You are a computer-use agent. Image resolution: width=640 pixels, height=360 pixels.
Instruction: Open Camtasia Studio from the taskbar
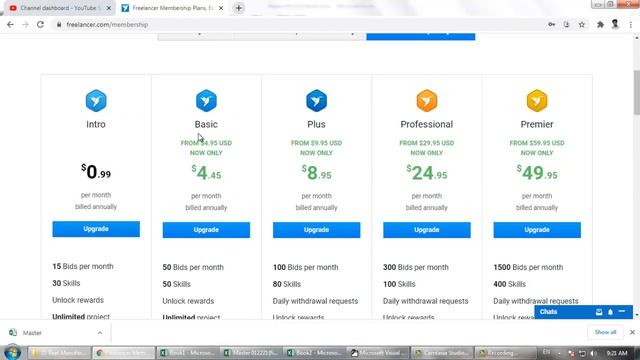pos(442,353)
